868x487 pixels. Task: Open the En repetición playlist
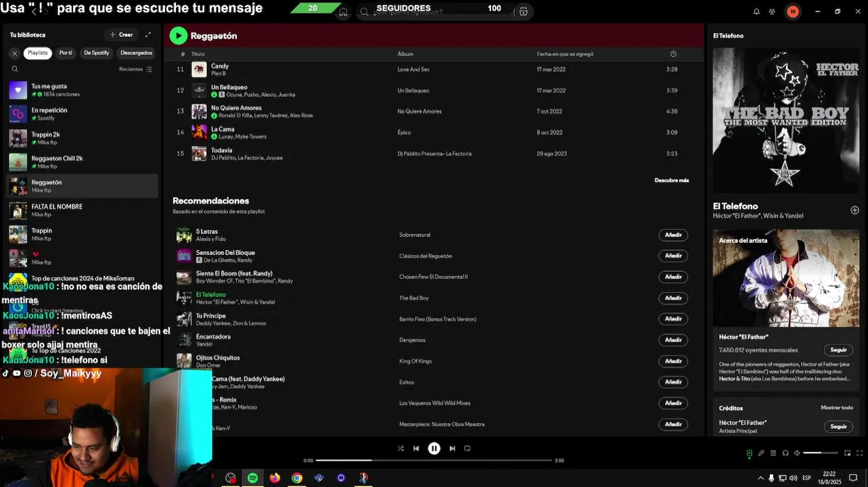click(x=82, y=114)
